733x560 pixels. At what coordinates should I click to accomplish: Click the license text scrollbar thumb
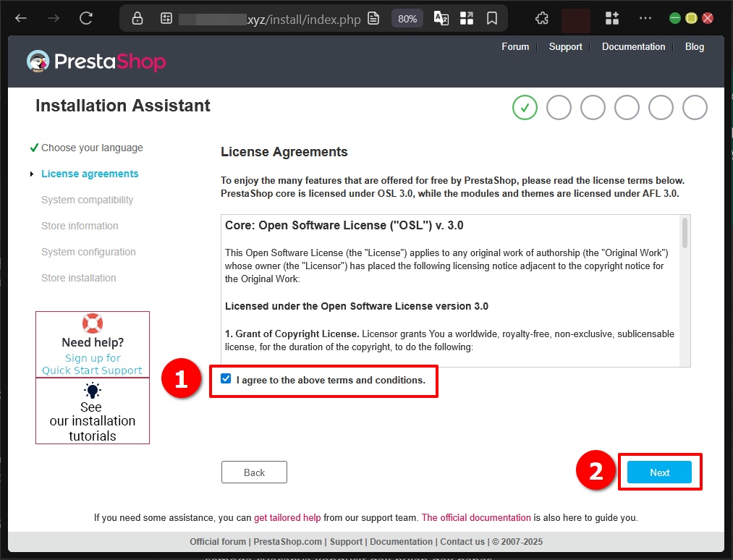pyautogui.click(x=685, y=234)
